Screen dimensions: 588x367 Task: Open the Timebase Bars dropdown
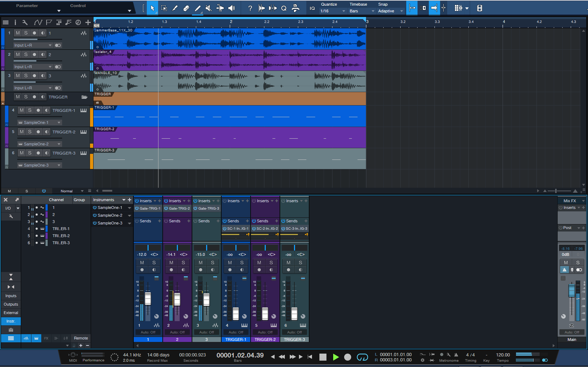(362, 11)
